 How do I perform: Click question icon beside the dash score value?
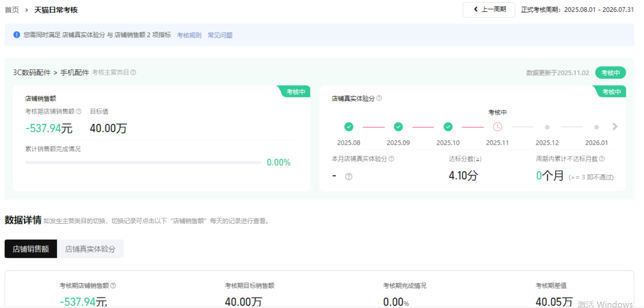point(348,177)
